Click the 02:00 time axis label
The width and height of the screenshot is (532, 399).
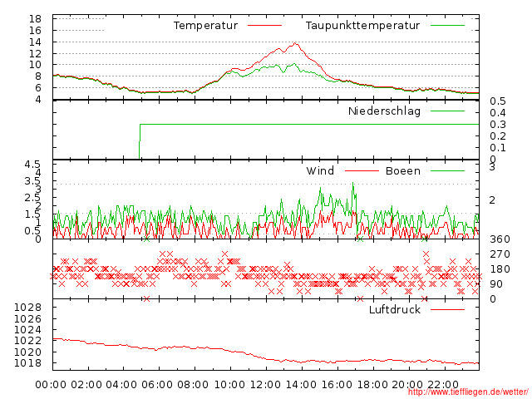(x=86, y=385)
